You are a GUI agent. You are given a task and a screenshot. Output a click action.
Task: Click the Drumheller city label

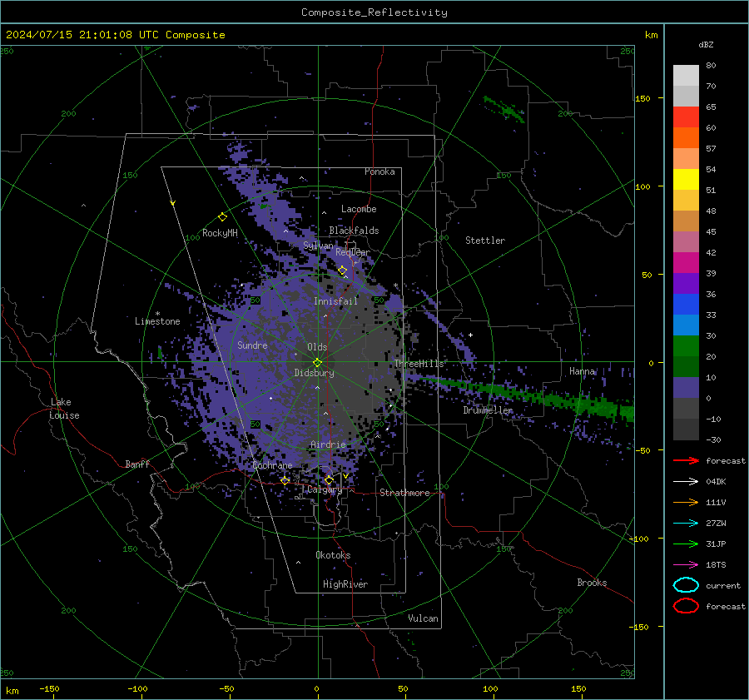488,410
